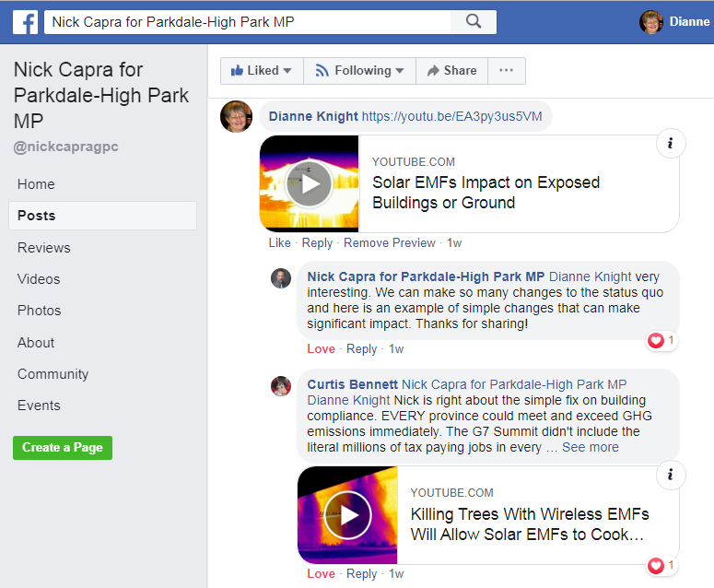
Task: Like Dianne Knight's comment
Action: [279, 242]
